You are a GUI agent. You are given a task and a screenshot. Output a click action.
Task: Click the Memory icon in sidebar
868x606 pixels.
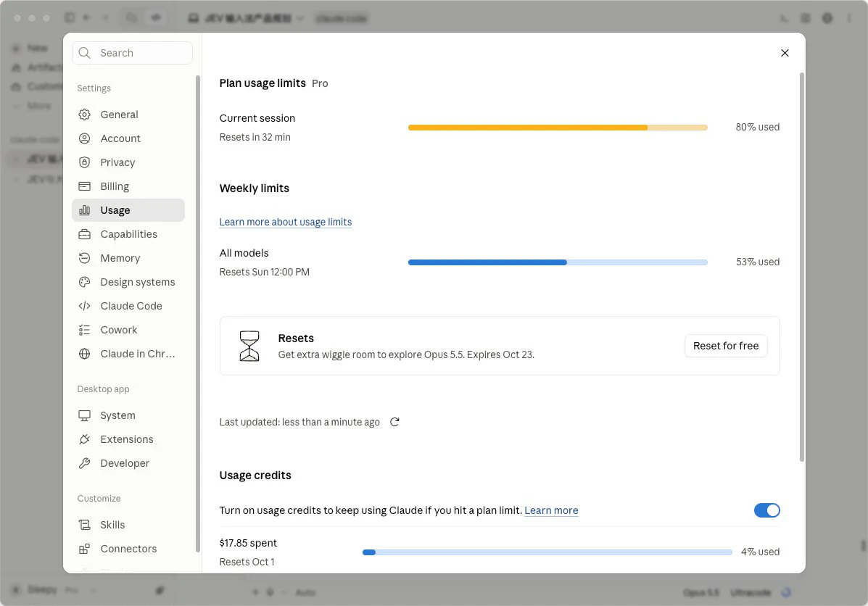84,258
